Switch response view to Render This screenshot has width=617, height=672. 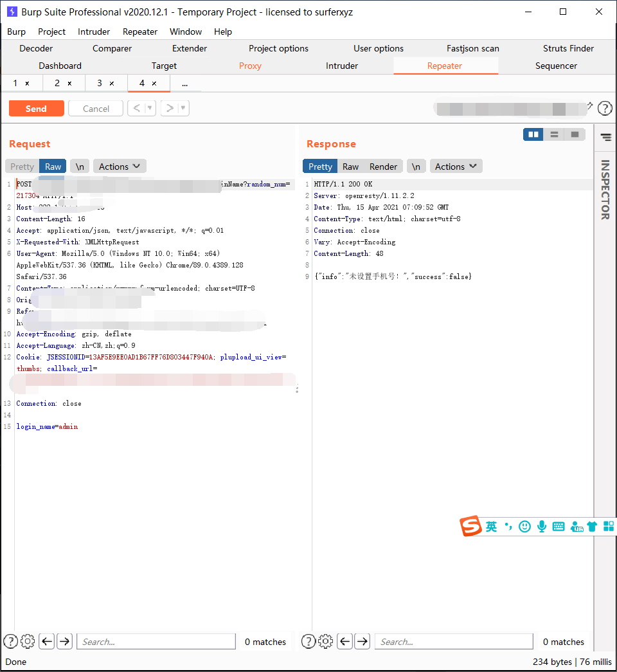pos(383,167)
